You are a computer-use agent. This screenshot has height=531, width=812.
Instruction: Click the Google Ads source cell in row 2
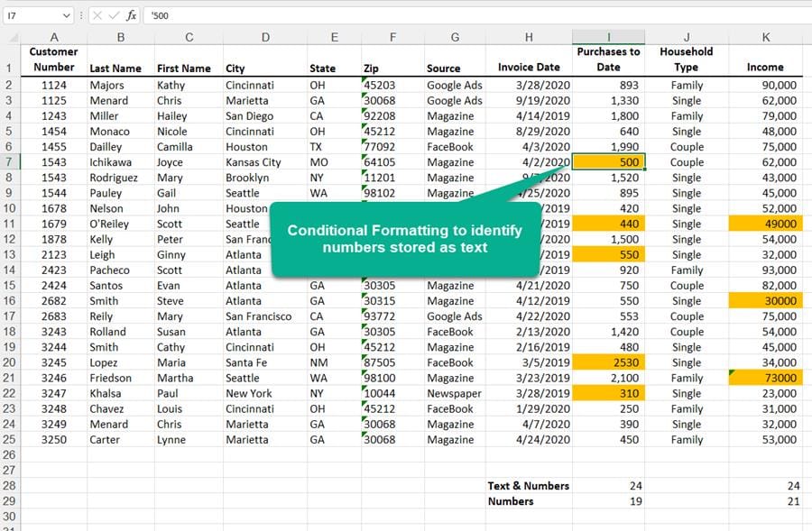point(454,85)
